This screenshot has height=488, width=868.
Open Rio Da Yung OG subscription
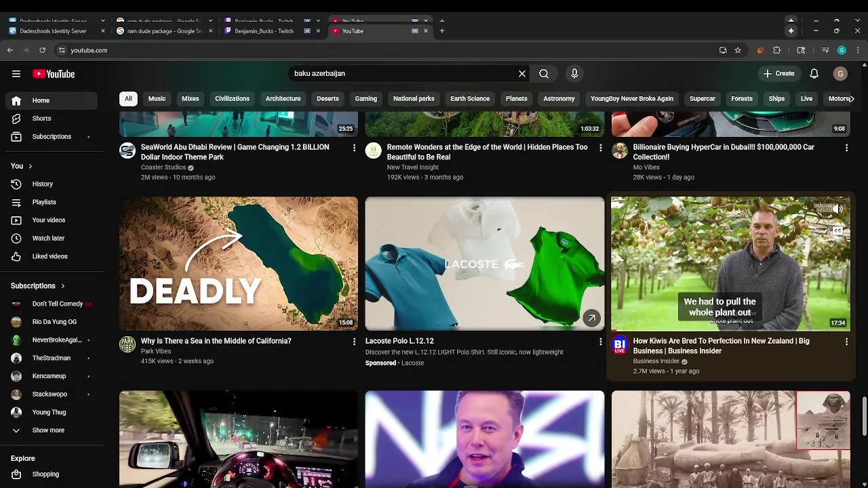click(x=52, y=322)
